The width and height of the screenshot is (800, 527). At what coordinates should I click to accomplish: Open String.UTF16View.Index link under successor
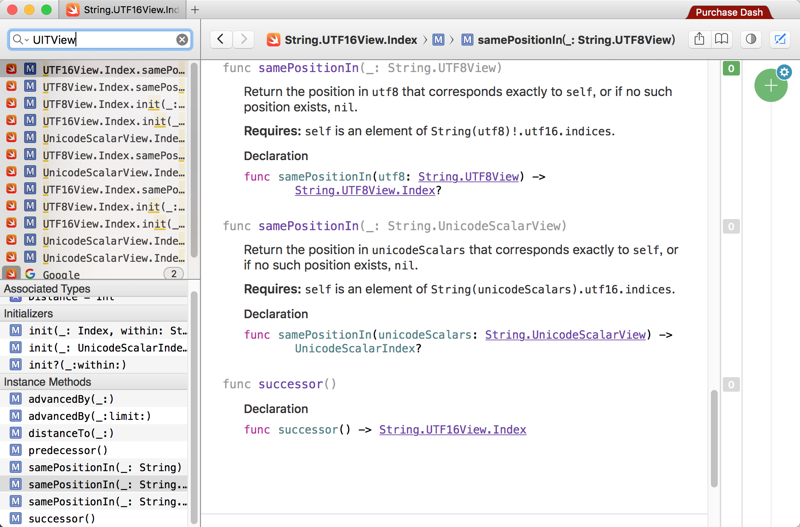452,430
